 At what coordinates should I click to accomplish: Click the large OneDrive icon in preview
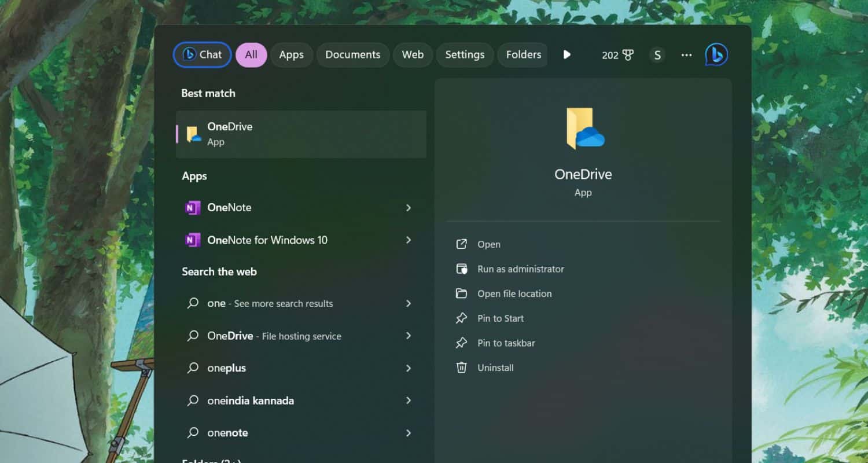(584, 128)
